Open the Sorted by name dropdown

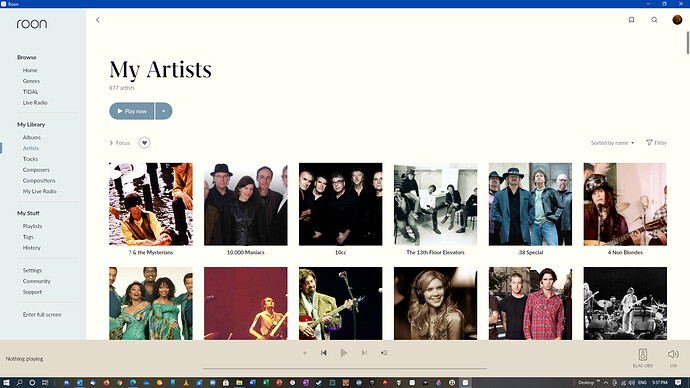coord(612,143)
